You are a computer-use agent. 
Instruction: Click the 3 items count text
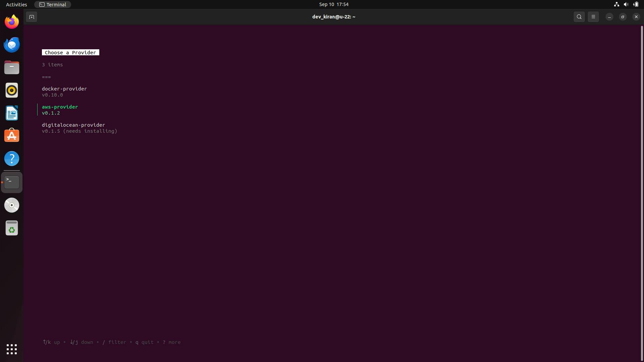point(52,65)
